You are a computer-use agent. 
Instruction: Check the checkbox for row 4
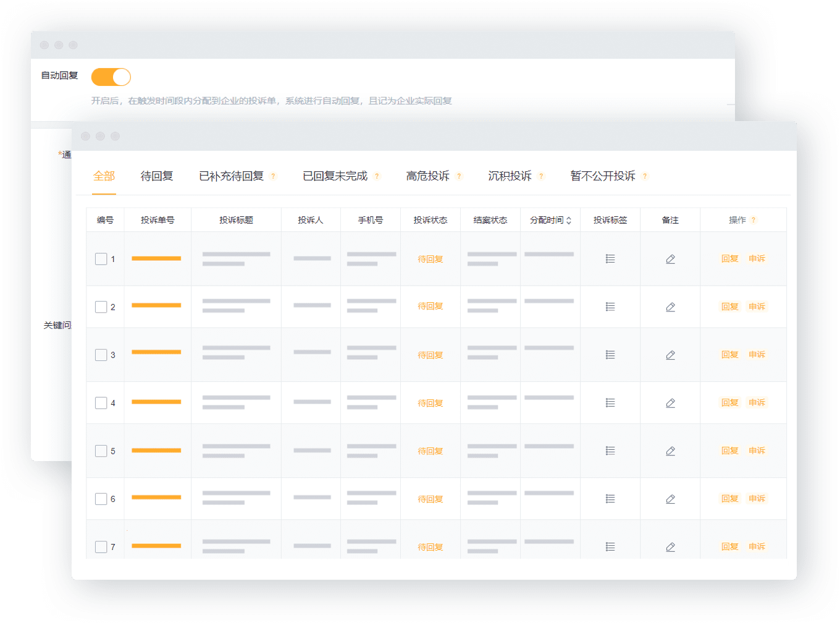point(101,403)
